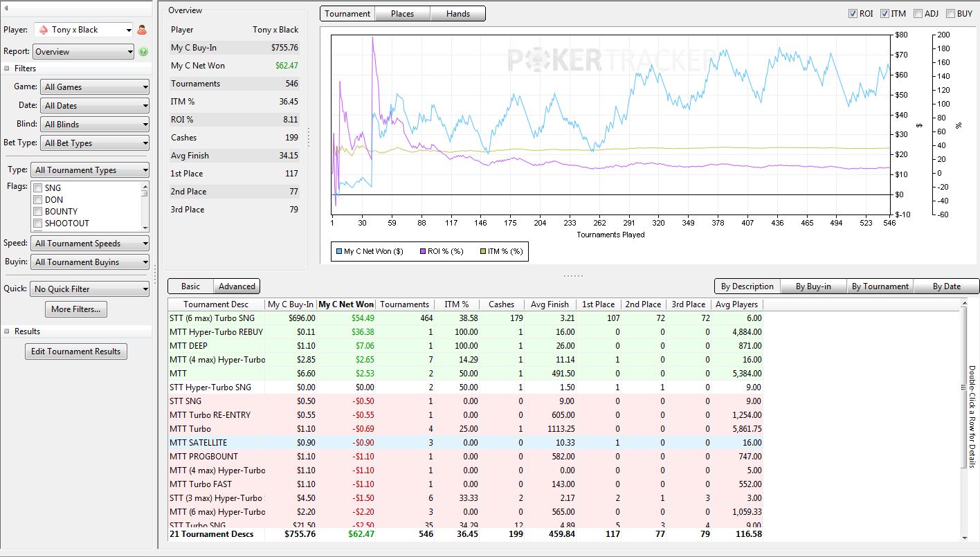Select the STT (3 max) Hyper-Turbo row
The image size is (980, 557).
click(x=465, y=498)
